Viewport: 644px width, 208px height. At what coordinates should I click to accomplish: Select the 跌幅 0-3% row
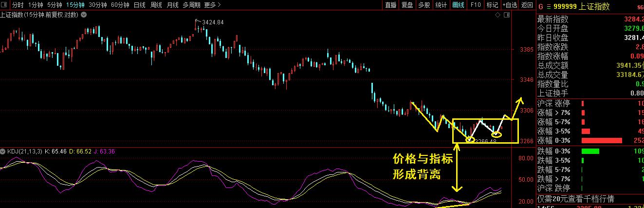pyautogui.click(x=590, y=151)
